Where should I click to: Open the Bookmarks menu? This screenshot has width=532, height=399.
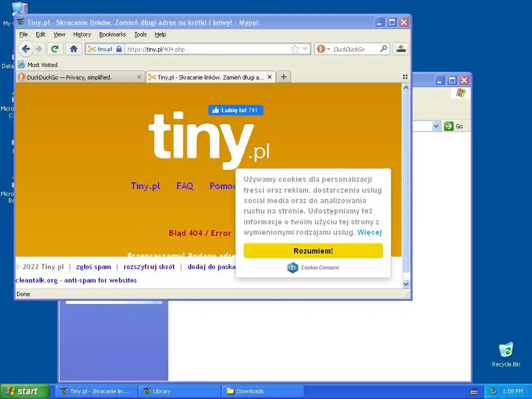click(112, 34)
